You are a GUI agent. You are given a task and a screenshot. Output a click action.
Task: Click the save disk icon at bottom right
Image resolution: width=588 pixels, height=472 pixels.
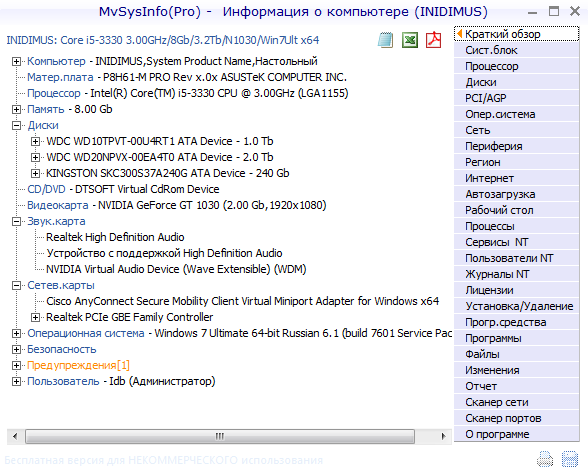569,459
